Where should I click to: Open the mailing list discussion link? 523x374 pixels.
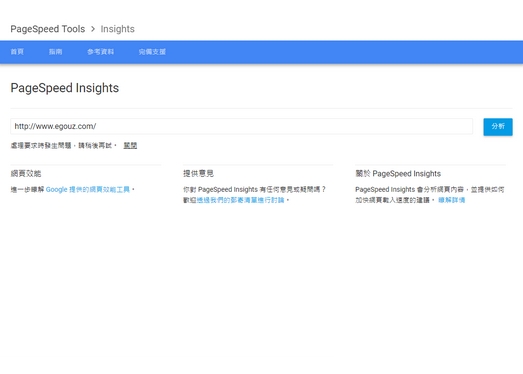pos(240,200)
